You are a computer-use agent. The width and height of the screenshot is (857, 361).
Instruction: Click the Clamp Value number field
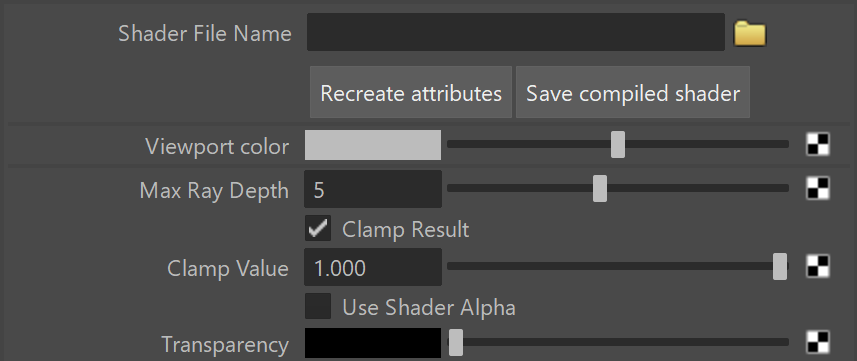[x=373, y=267]
